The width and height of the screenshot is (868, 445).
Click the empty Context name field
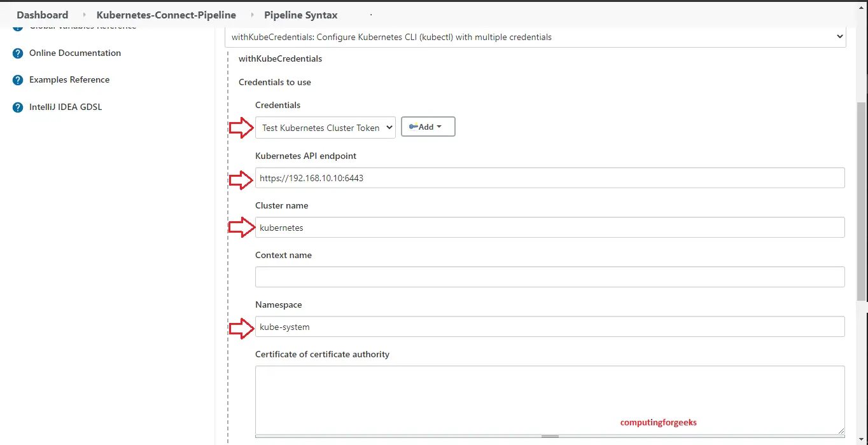[549, 277]
